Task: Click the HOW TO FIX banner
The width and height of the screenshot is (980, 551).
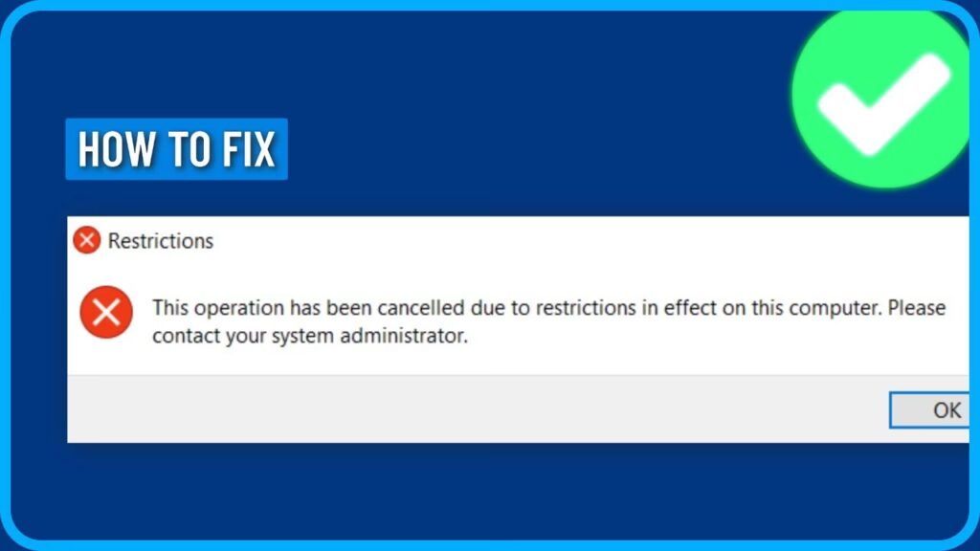Action: 176,149
